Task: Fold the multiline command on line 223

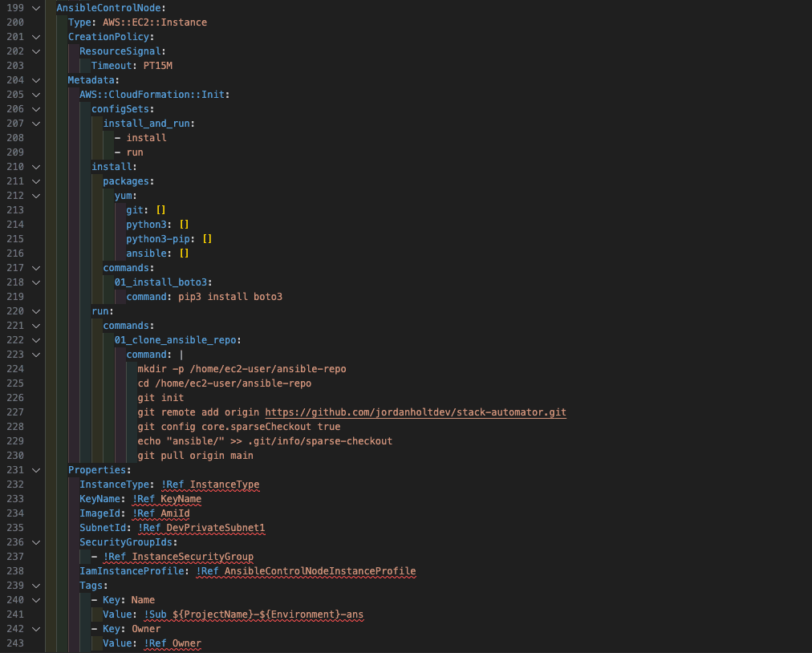Action: (36, 355)
